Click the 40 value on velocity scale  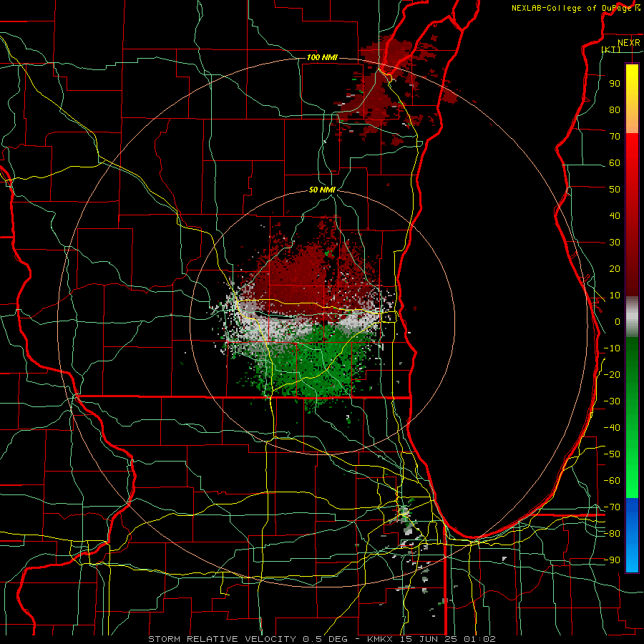pyautogui.click(x=615, y=215)
